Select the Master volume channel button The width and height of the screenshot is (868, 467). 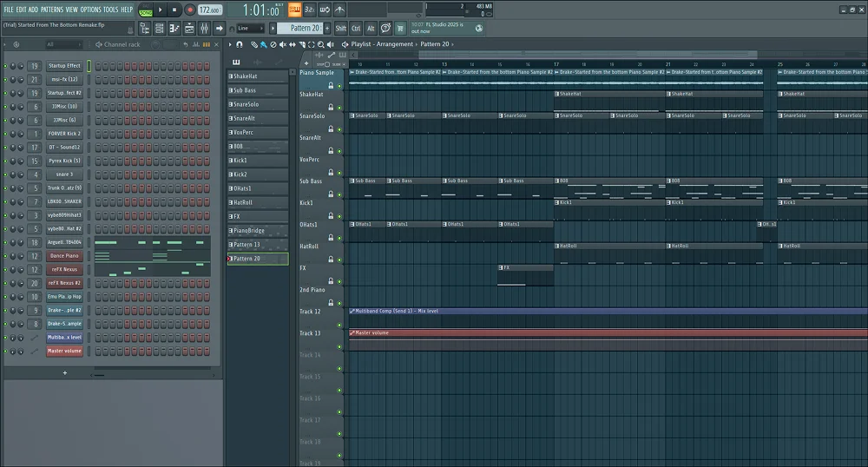64,351
